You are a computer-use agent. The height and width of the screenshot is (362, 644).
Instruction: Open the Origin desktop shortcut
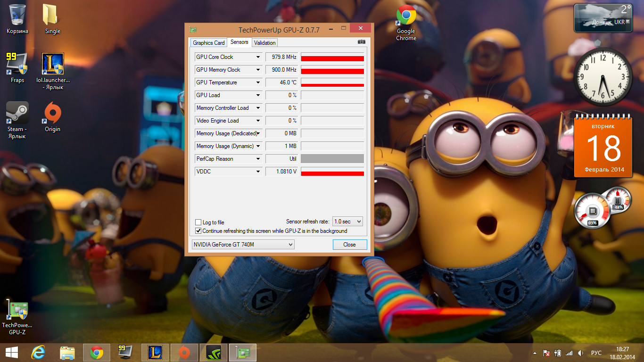53,117
